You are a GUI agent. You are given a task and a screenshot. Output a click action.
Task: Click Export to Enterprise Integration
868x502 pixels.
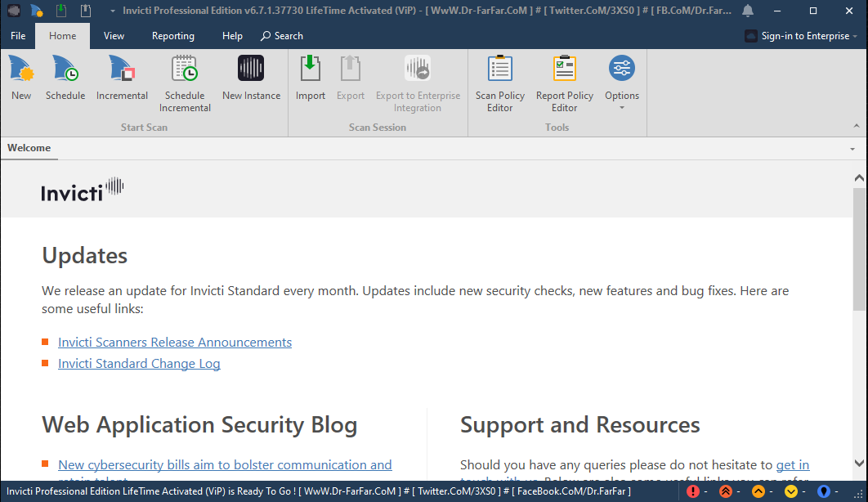[x=418, y=83]
